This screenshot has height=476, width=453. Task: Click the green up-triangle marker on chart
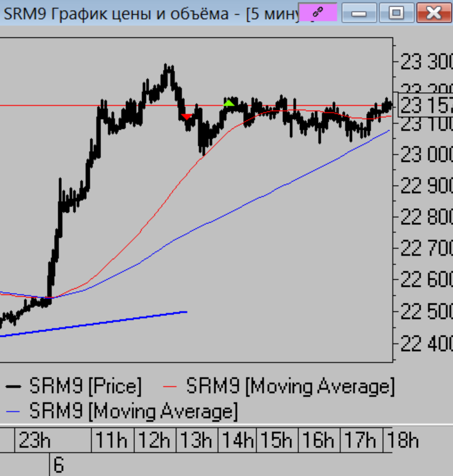[x=229, y=103]
